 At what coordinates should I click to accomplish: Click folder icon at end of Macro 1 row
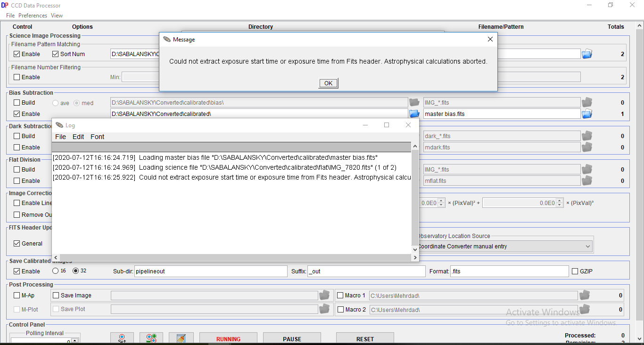(585, 296)
